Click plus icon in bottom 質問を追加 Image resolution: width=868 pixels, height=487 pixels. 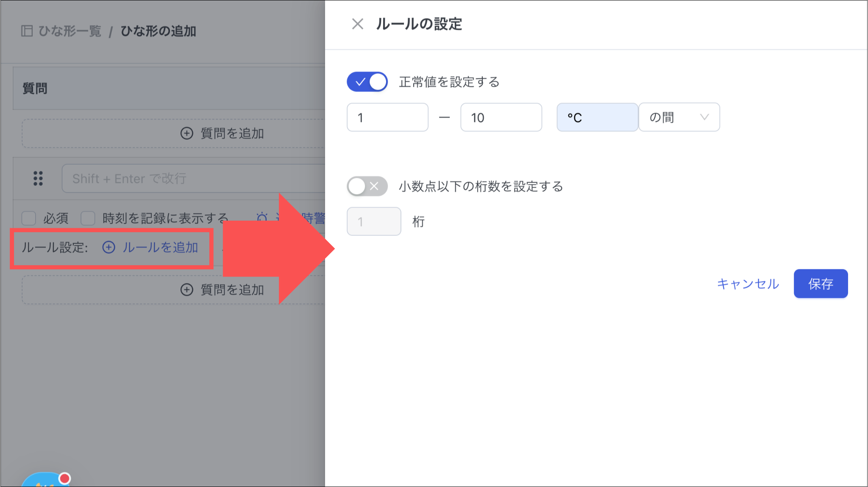pos(186,290)
